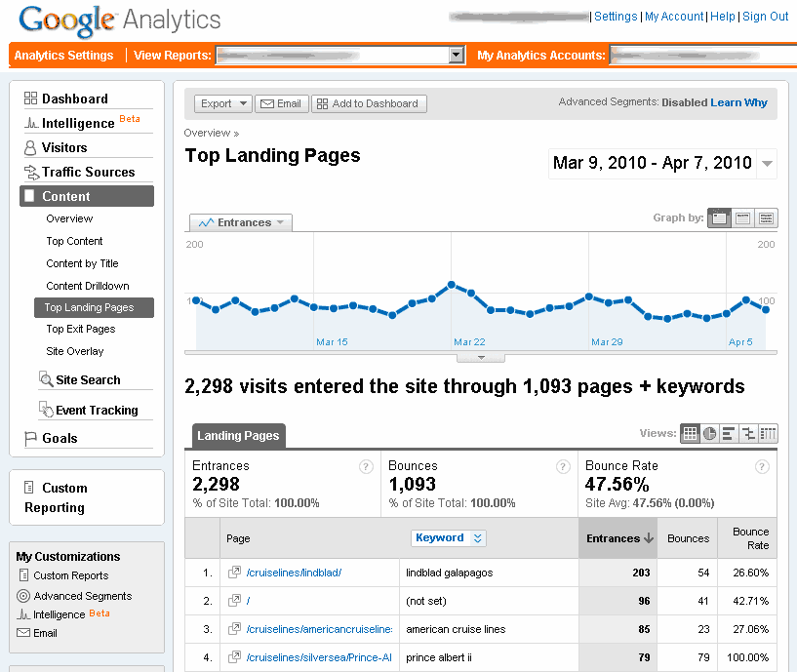797x672 pixels.
Task: Select the comparison view icon
Action: 748,434
